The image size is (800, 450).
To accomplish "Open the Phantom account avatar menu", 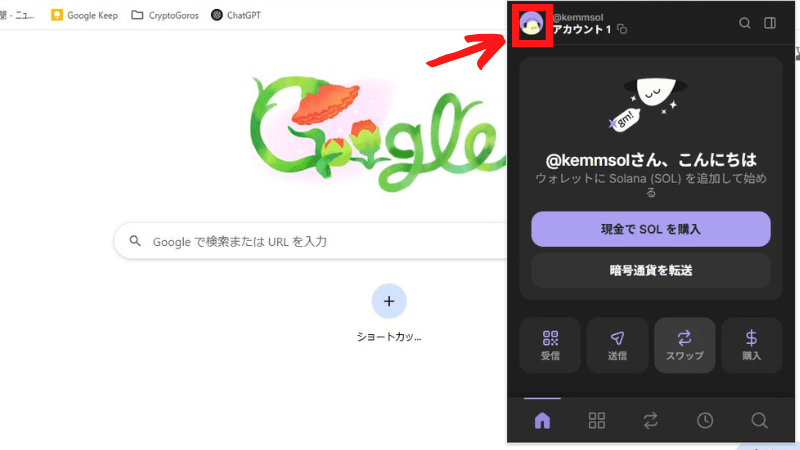I will [x=531, y=24].
